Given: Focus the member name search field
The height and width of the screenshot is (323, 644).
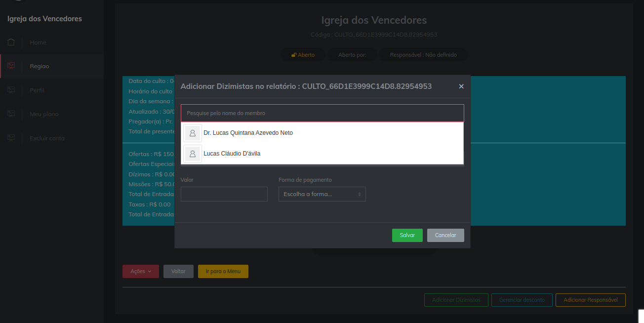Looking at the screenshot, I should tap(322, 113).
